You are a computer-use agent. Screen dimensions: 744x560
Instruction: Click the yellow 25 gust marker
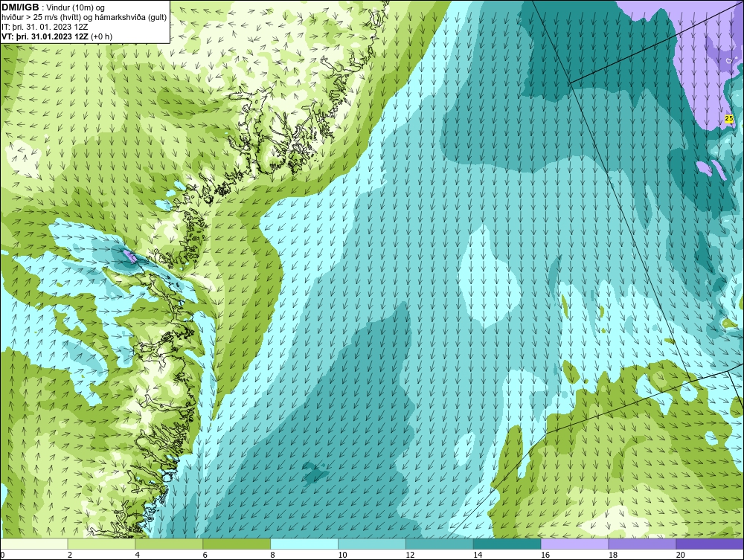tap(729, 118)
